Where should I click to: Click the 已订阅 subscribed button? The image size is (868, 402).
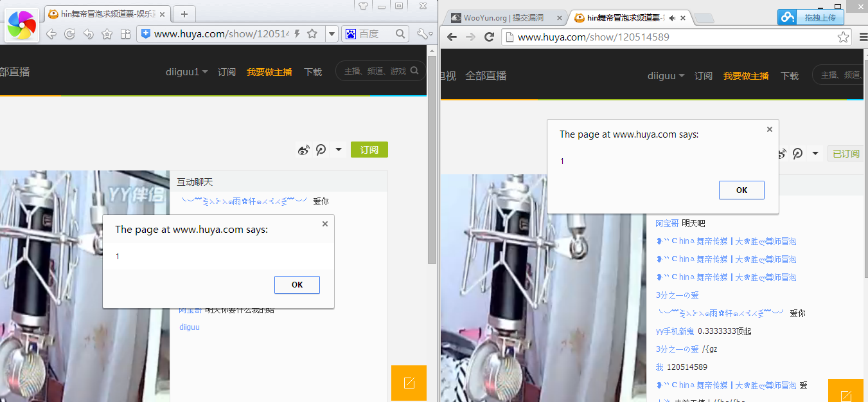(846, 154)
